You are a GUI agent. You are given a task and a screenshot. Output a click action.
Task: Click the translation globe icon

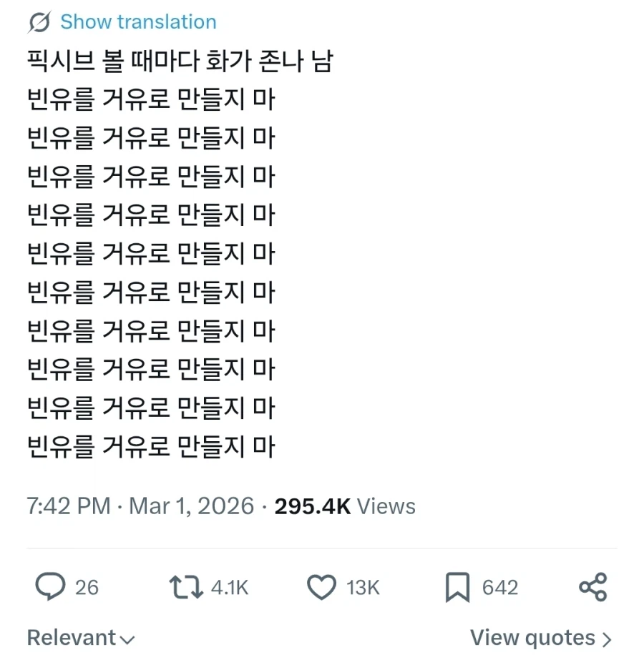[38, 21]
